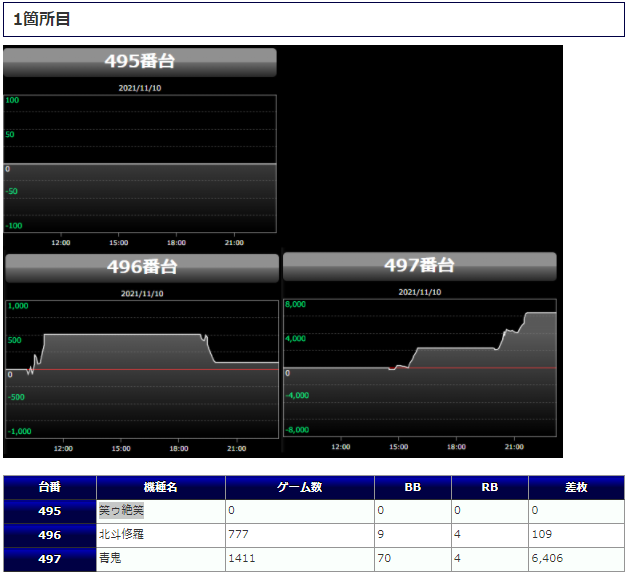
Task: Click the 機種名 column header
Action: [161, 487]
